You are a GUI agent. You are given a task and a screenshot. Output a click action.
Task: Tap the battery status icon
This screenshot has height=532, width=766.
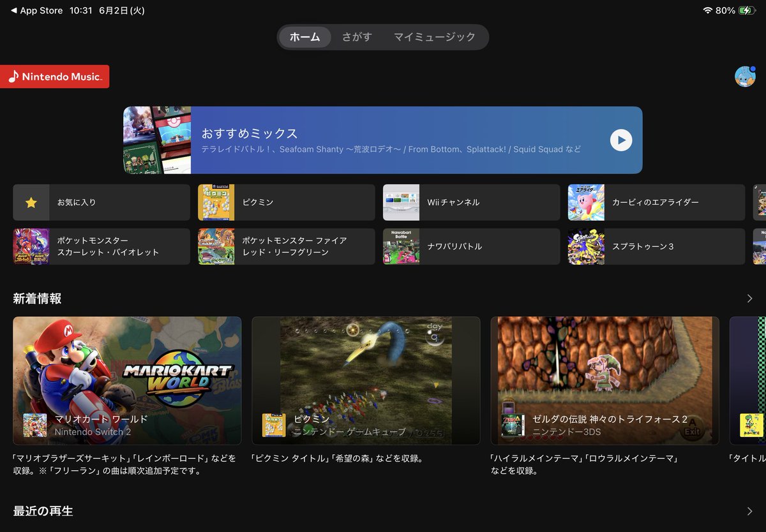[746, 11]
